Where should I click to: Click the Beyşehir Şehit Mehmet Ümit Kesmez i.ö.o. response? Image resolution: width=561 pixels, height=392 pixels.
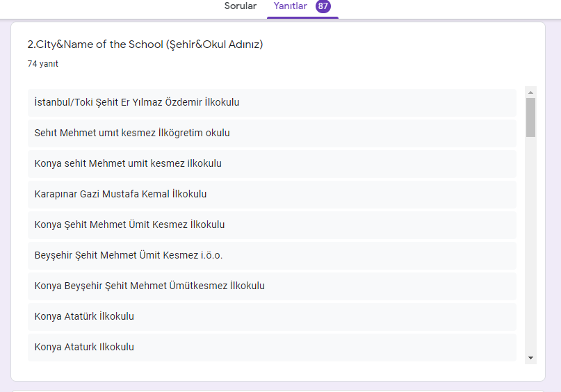129,255
